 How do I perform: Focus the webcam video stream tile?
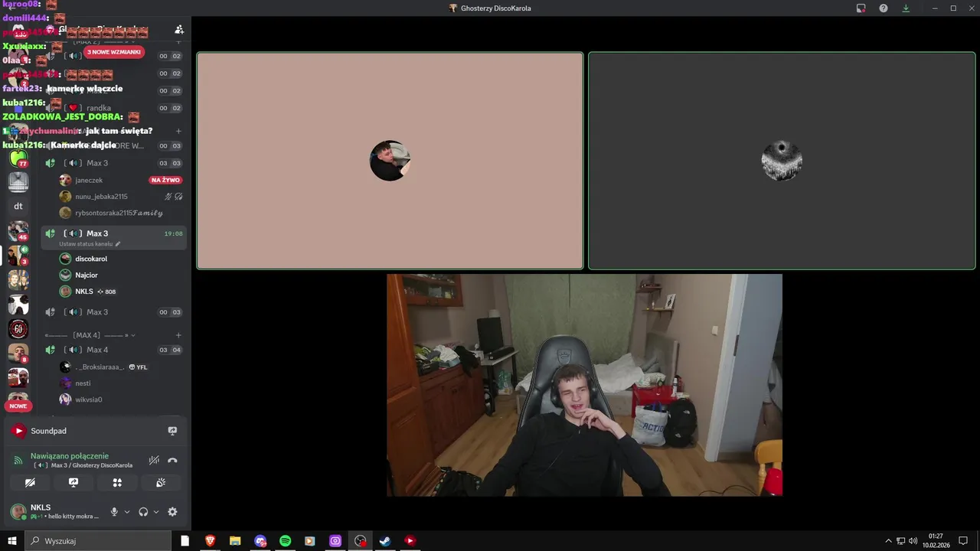[x=584, y=385]
